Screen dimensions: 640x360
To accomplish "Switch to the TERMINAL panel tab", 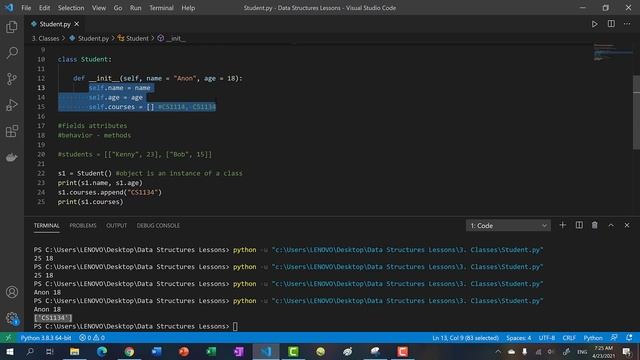I will click(47, 225).
